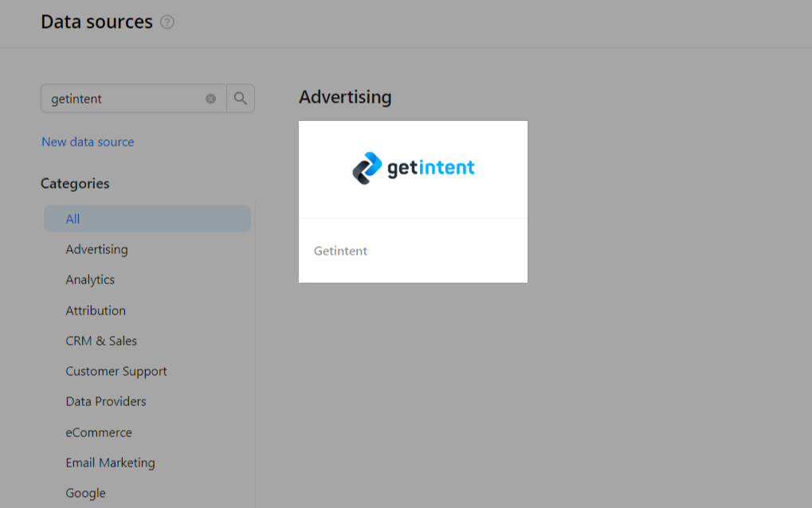Choose the Attribution category
The width and height of the screenshot is (812, 508).
[96, 311]
